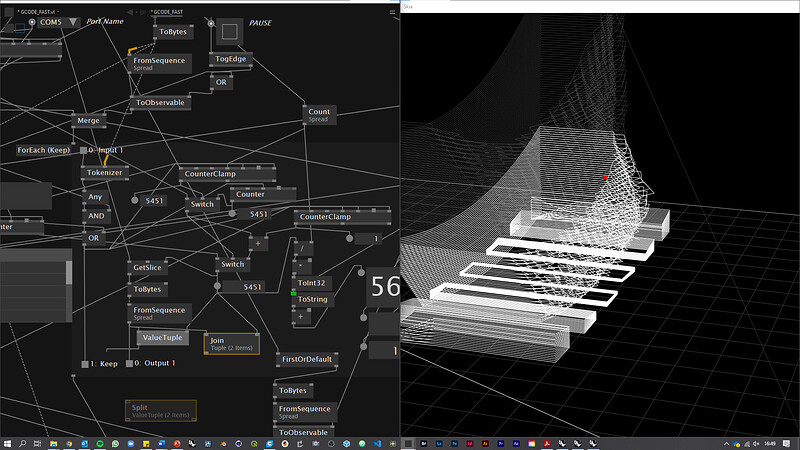Viewport: 800px width, 450px height.
Task: Open Adobe InDesign from the taskbar
Action: click(x=470, y=444)
